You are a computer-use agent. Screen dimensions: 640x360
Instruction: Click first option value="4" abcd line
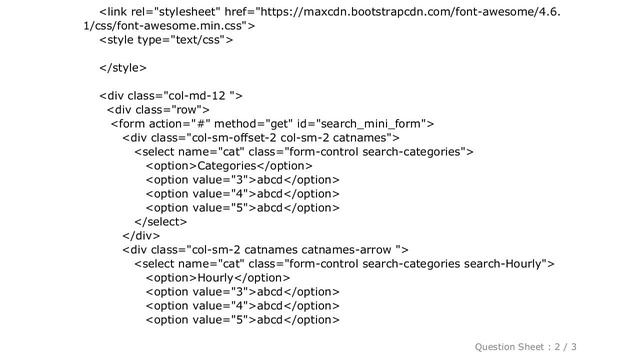(x=242, y=193)
